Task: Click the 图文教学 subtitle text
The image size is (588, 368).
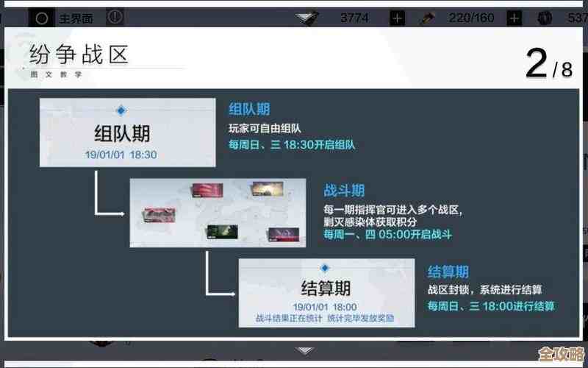Action: (56, 75)
